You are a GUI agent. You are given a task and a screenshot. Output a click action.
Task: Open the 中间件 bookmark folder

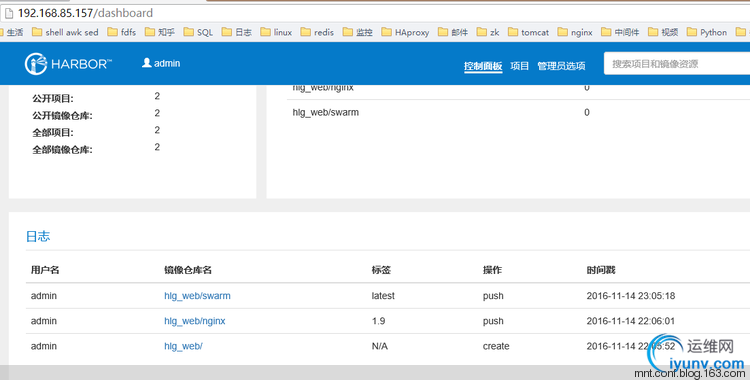[620, 32]
